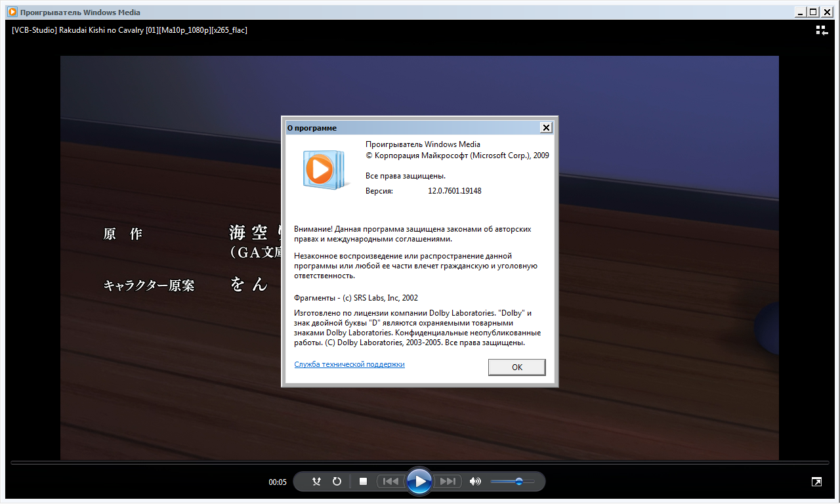Click the playback seek bar
840x504 pixels.
[420, 463]
